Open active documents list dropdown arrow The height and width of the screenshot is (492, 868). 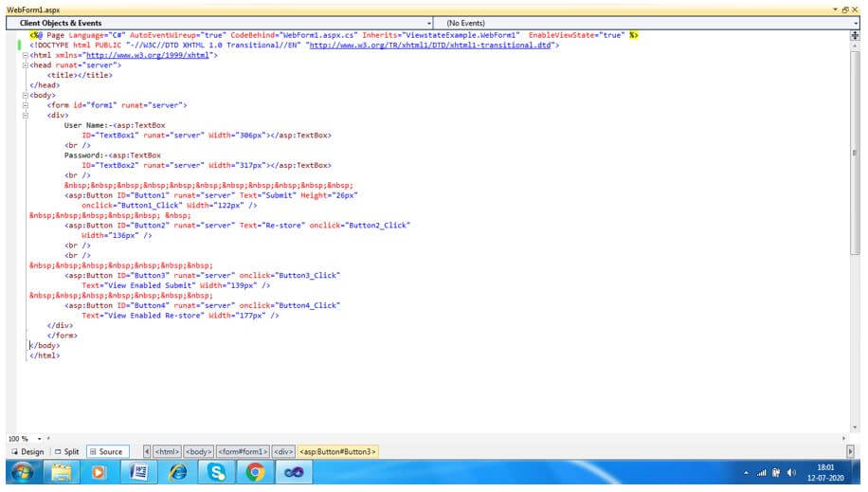click(836, 10)
